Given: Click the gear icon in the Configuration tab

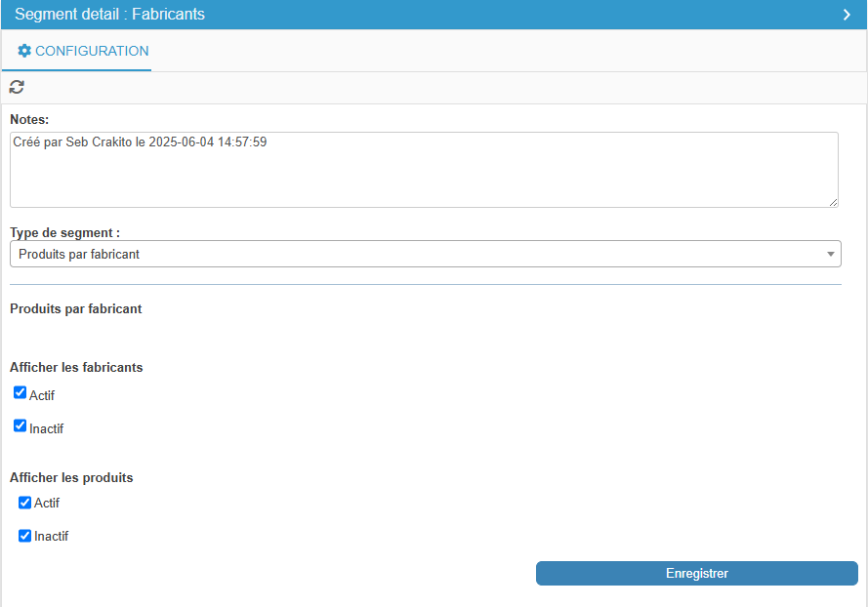Looking at the screenshot, I should click(24, 51).
